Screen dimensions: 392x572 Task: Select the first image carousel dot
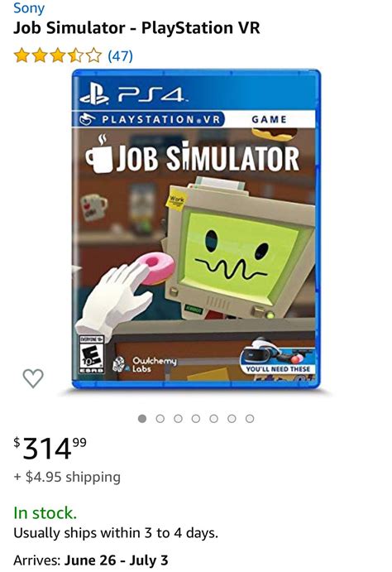tap(142, 418)
